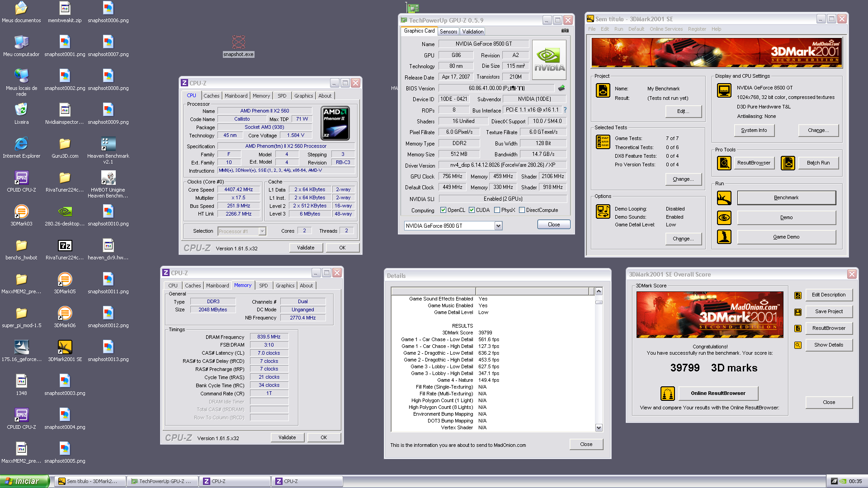This screenshot has height=488, width=868.
Task: Open the Caches tab in lower CPU-Z
Action: pos(193,286)
